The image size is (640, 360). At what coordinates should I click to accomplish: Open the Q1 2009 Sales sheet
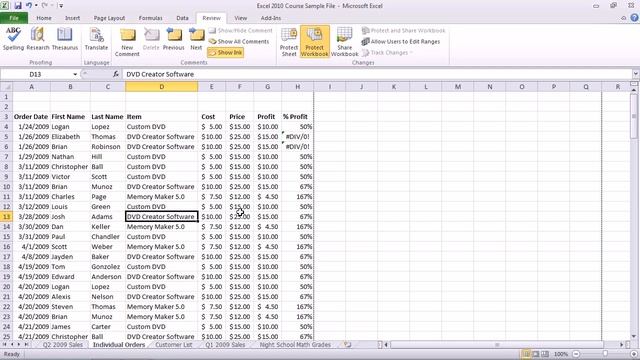point(225,345)
